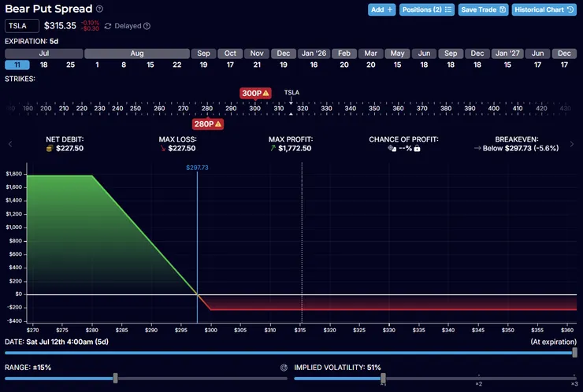
Task: Click the help icon beside Bear Put Spread
Action: pos(99,9)
